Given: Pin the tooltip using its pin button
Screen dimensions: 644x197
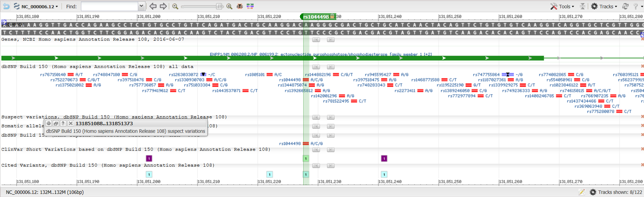Looking at the screenshot, I should pyautogui.click(x=56, y=123).
